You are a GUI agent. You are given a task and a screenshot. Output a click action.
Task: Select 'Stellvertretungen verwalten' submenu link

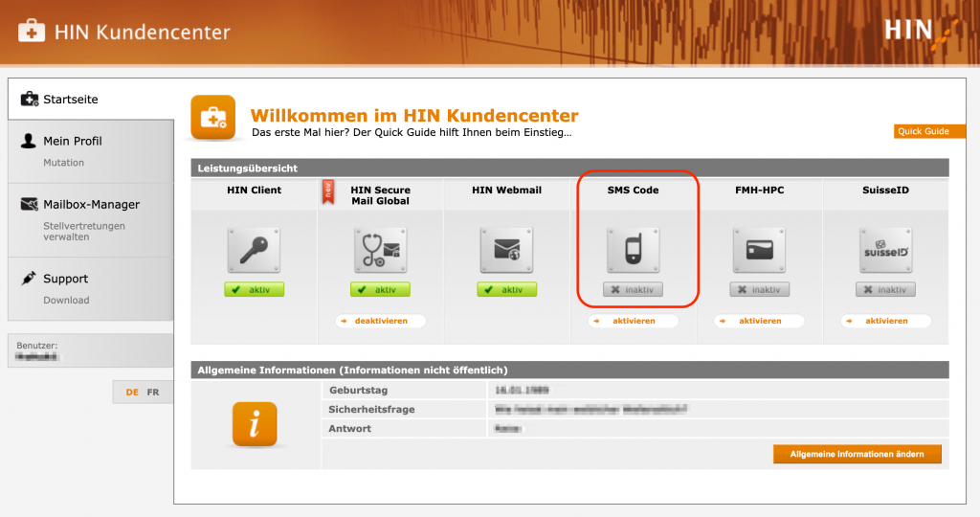(84, 232)
